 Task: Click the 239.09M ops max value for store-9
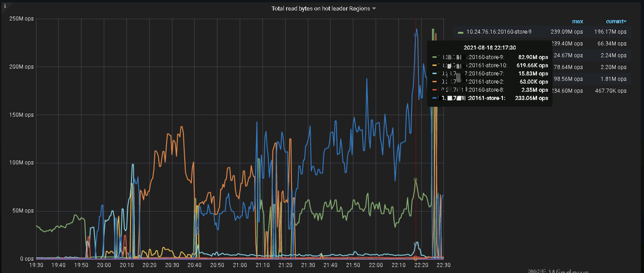click(566, 32)
